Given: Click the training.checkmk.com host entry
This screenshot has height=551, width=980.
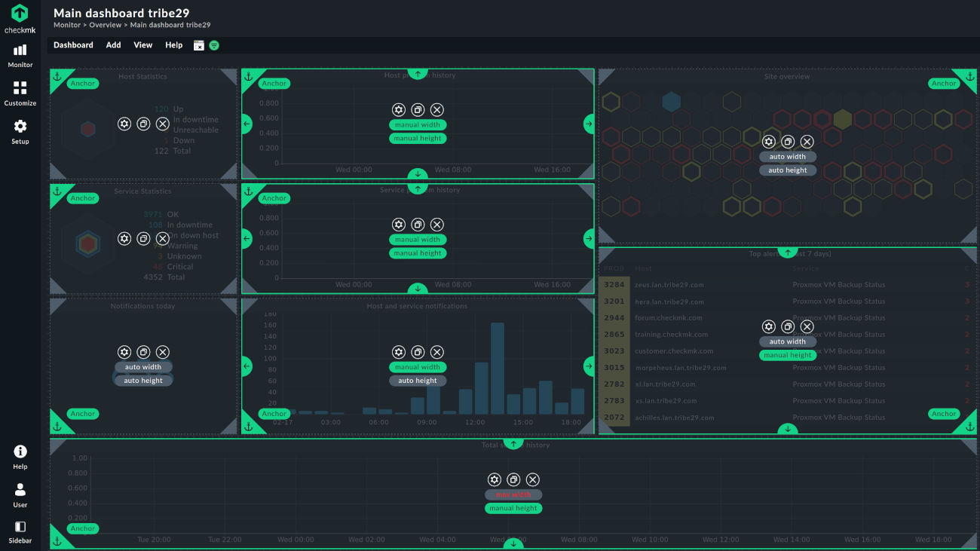Looking at the screenshot, I should 672,335.
